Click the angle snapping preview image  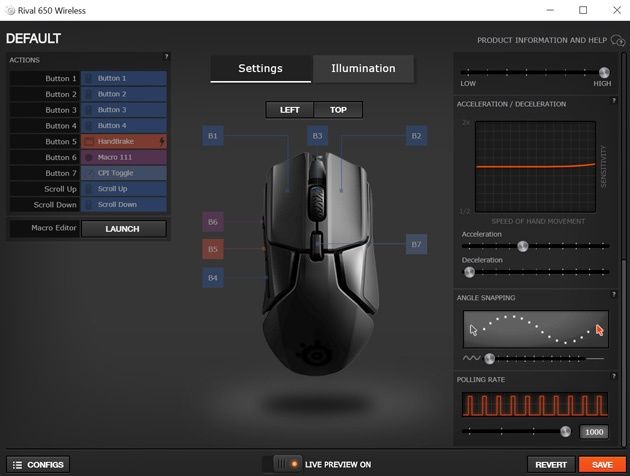536,329
